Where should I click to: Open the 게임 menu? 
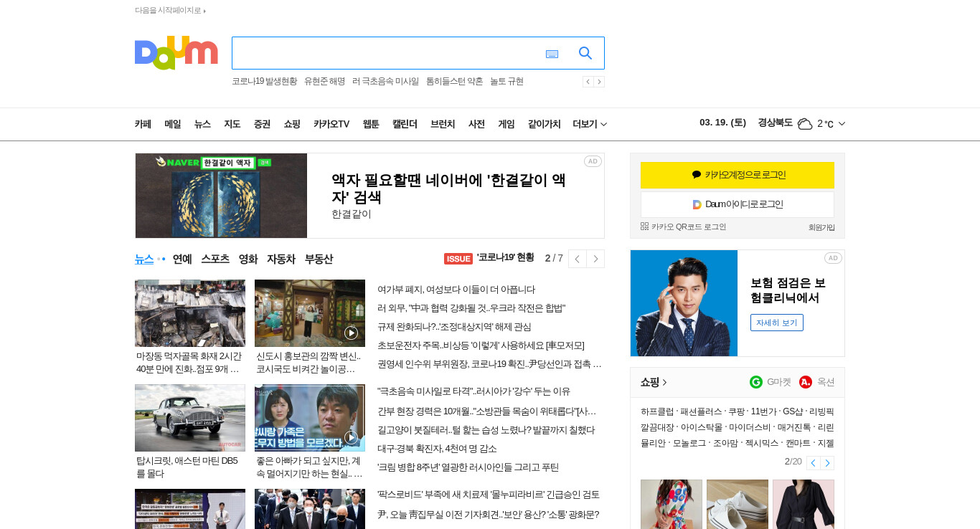507,124
